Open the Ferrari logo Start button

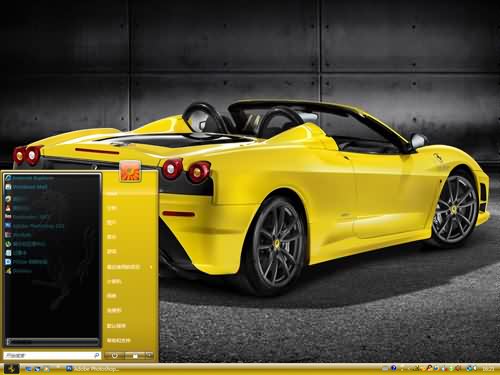[x=12, y=369]
